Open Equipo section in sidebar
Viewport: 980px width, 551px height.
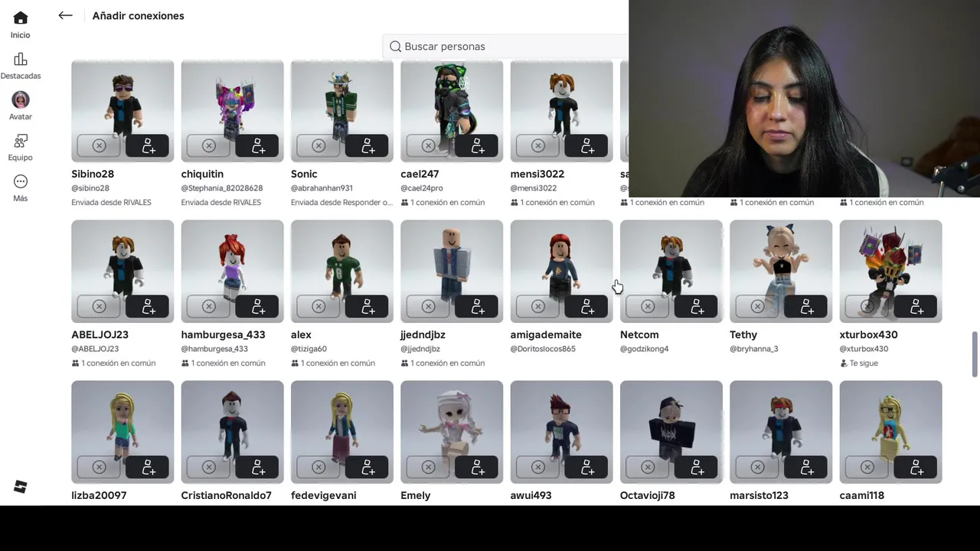21,147
